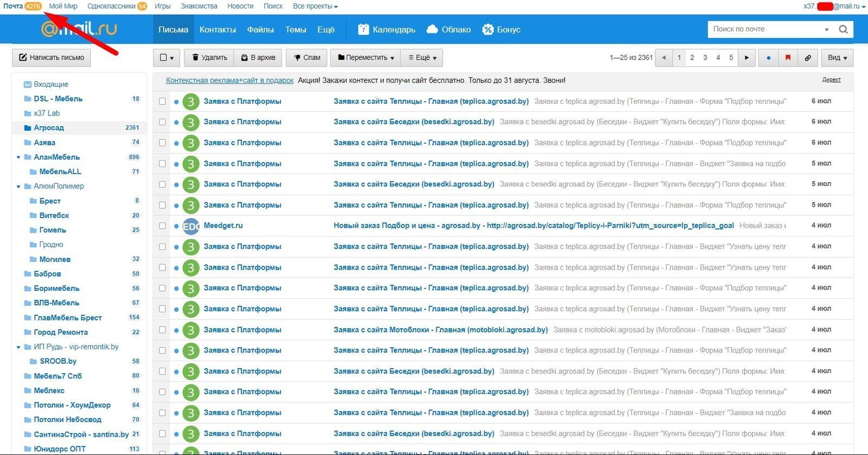
Task: Click inside Поиск по почте field
Action: 765,29
